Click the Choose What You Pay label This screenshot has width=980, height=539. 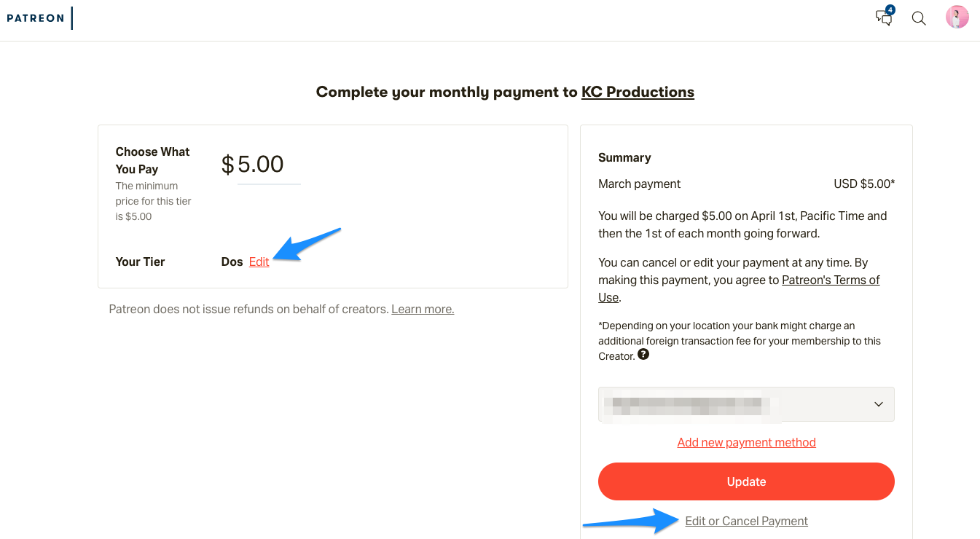(152, 160)
